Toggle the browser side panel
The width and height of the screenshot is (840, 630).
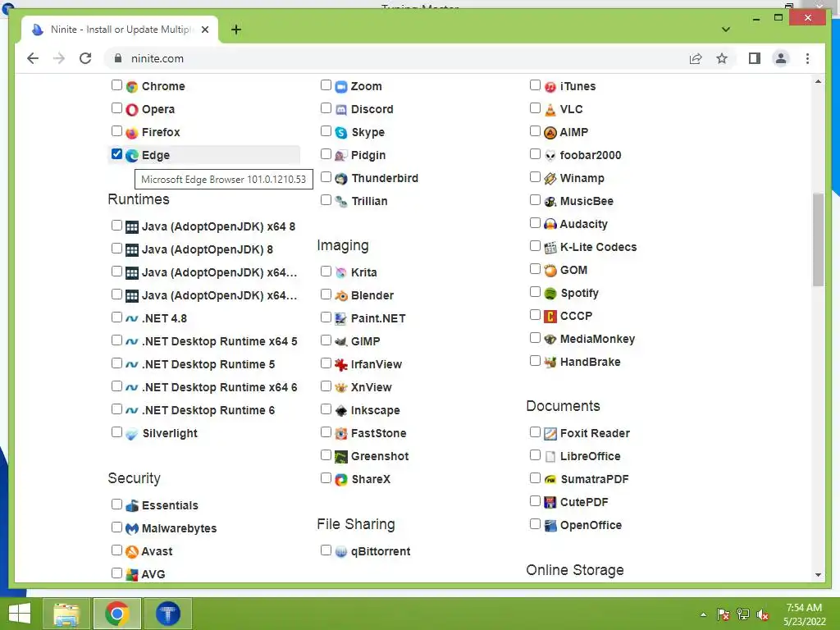pos(755,58)
